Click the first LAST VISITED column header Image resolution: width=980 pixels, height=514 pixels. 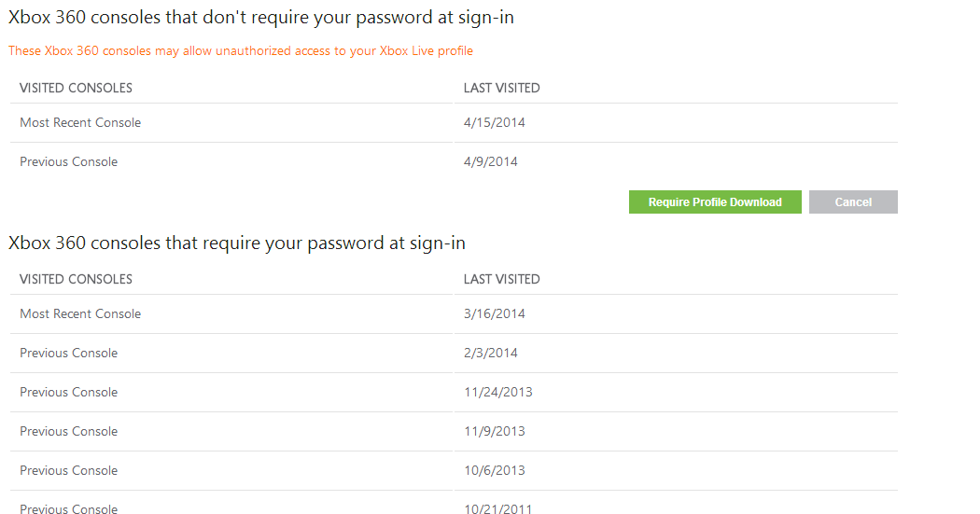click(502, 89)
